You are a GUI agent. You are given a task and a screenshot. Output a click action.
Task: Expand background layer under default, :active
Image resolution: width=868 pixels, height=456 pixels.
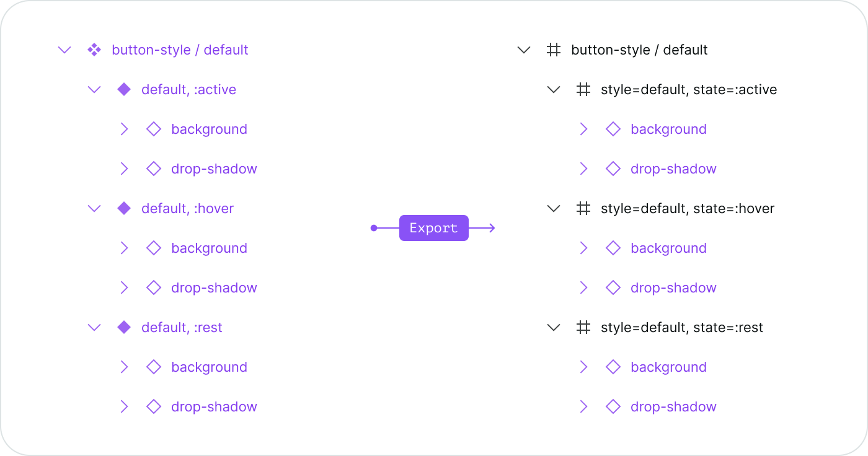[x=124, y=129]
